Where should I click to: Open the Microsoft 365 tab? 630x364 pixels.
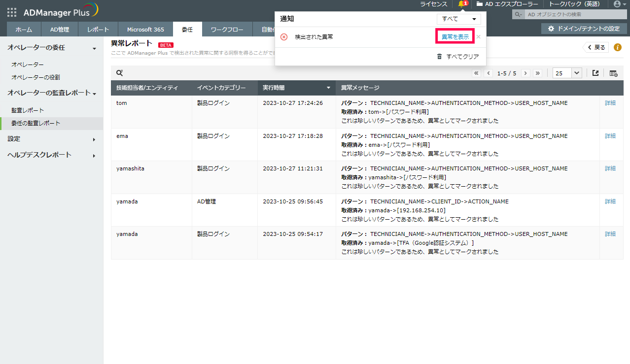click(145, 30)
